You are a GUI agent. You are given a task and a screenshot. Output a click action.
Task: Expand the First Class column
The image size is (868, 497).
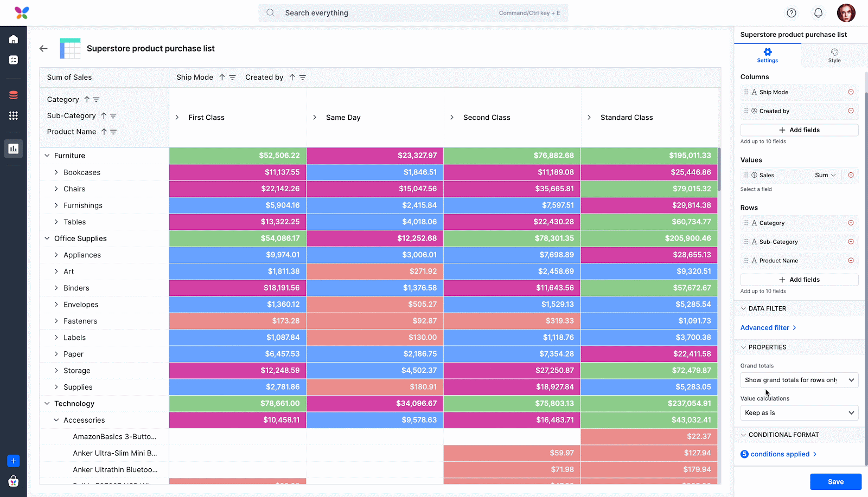pyautogui.click(x=177, y=117)
